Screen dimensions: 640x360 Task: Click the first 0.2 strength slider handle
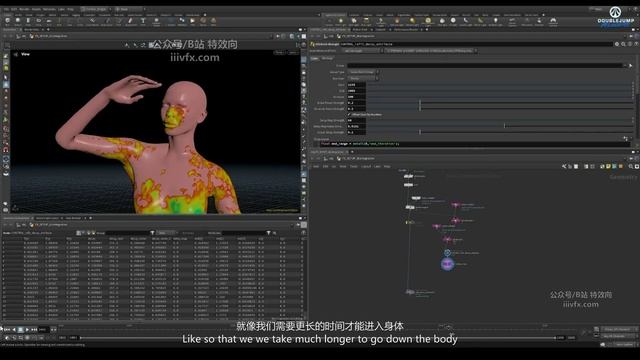420,103
